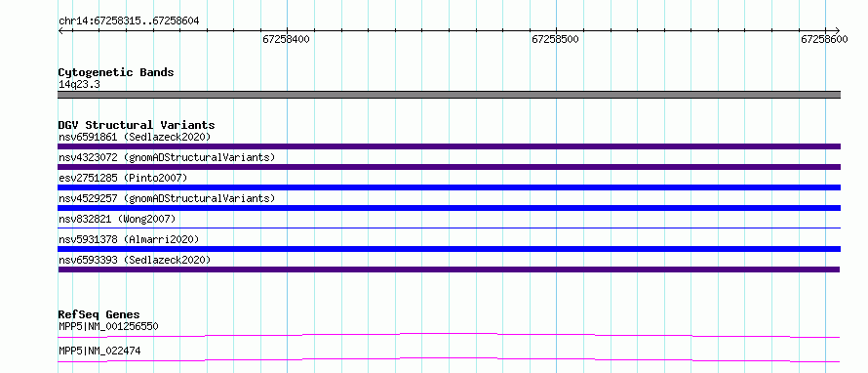Click the thin blue line under nsv832821
The width and height of the screenshot is (868, 373).
(449, 228)
